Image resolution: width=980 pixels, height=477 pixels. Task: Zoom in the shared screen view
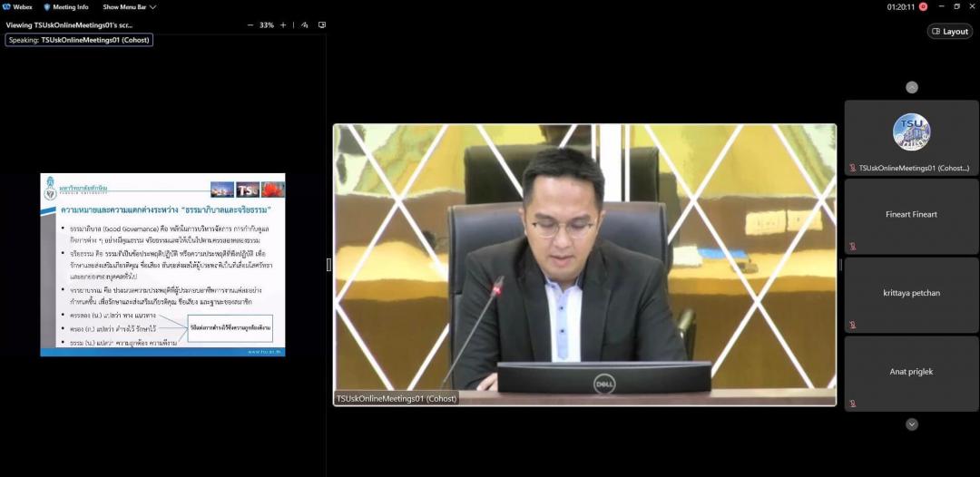click(x=283, y=25)
